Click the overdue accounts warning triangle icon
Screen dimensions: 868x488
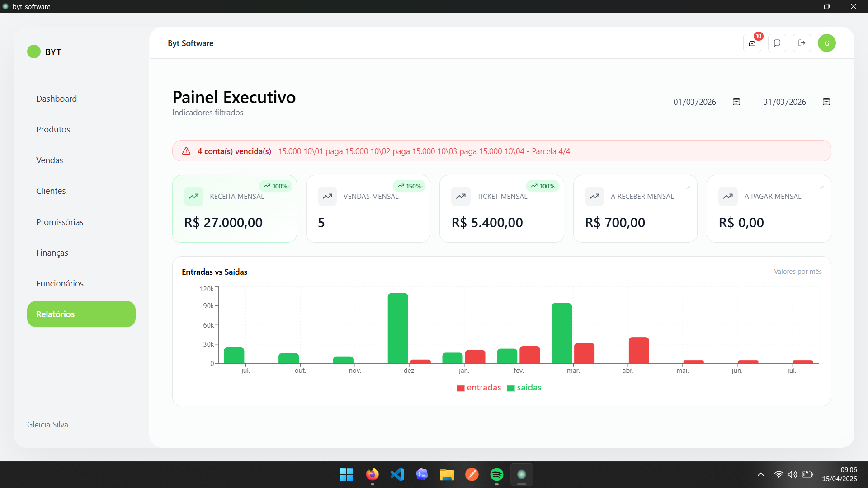coord(186,151)
